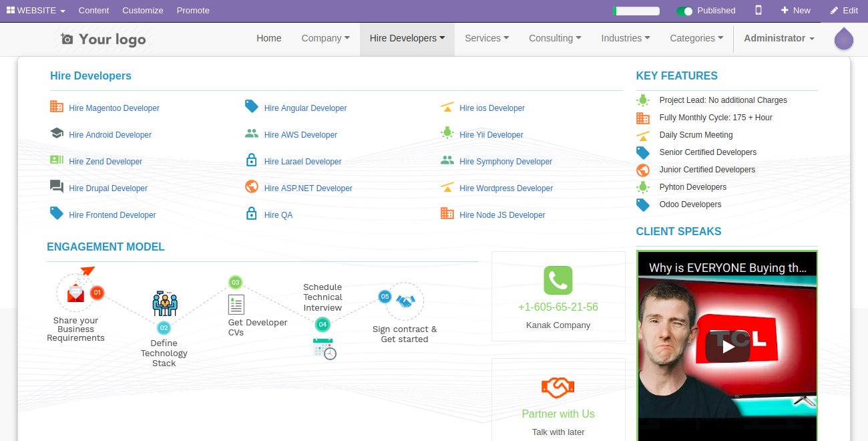
Task: Click the lock icon beside Hire Larael Developer
Action: (x=252, y=160)
